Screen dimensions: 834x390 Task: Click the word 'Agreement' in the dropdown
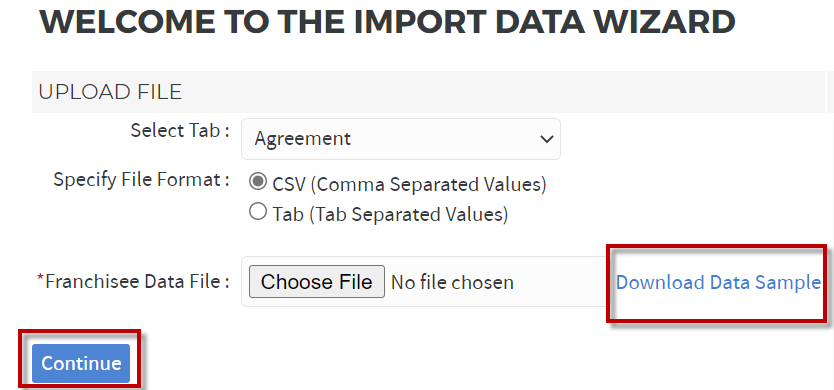click(303, 139)
